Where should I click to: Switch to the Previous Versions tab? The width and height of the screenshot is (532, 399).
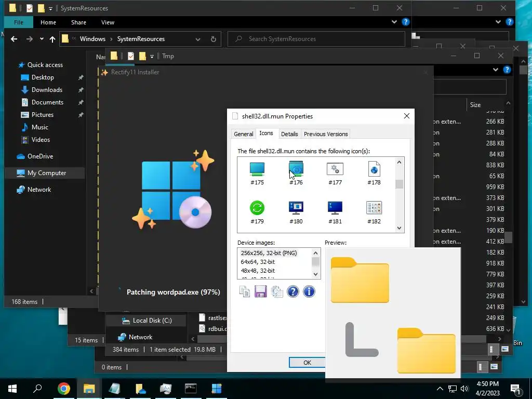click(x=326, y=134)
